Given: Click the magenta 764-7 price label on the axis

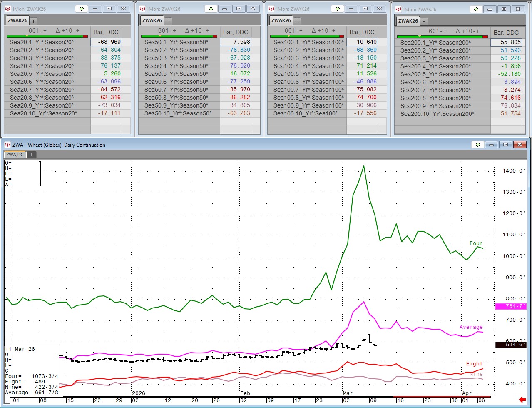Looking at the screenshot, I should point(510,306).
